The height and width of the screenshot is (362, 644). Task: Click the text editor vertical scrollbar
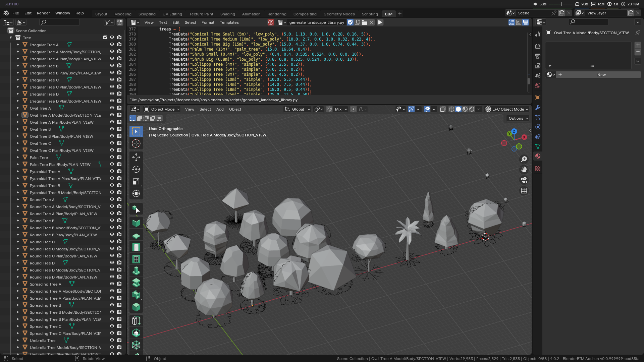coord(529,81)
